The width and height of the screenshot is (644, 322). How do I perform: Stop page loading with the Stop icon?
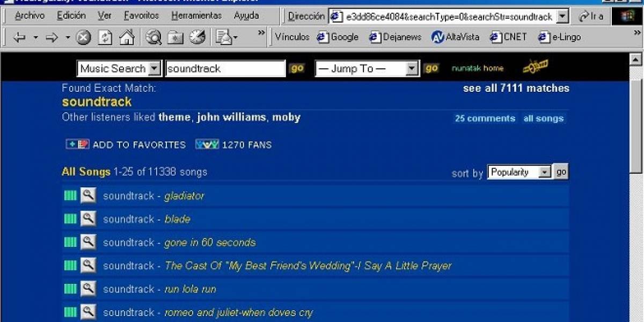(83, 37)
